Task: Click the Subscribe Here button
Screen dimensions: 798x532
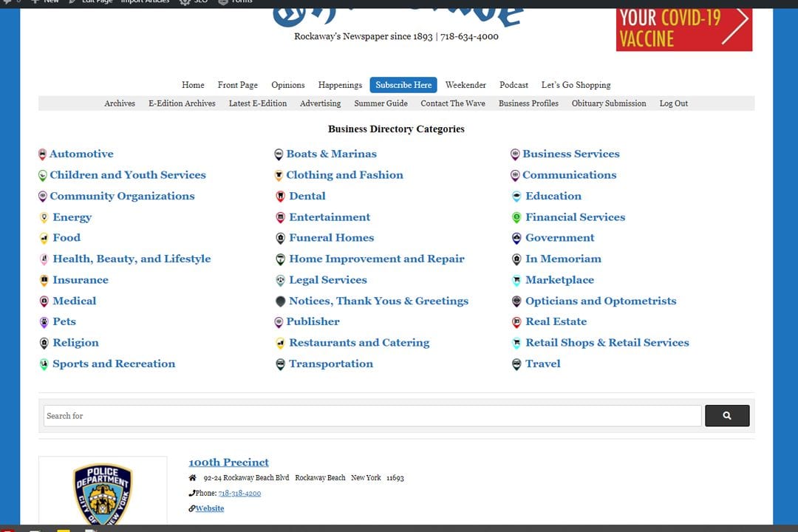Action: click(x=403, y=85)
